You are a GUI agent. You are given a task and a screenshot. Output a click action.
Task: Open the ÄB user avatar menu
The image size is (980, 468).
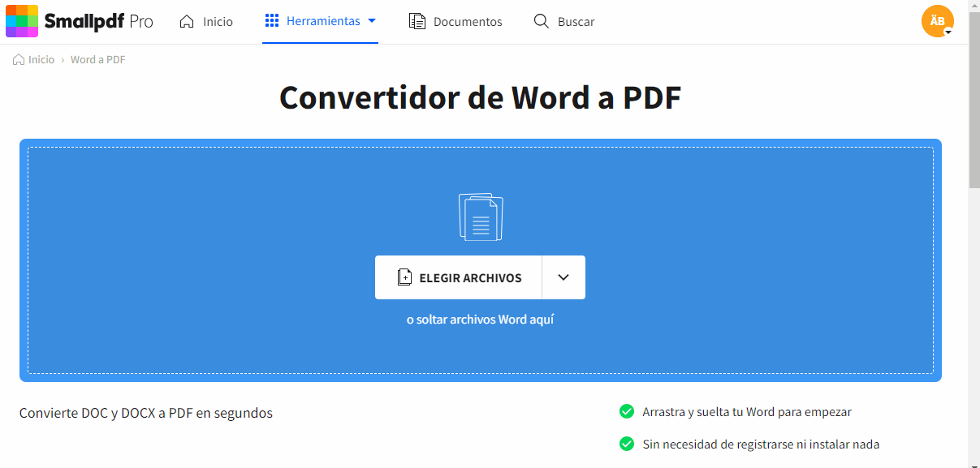coord(938,21)
